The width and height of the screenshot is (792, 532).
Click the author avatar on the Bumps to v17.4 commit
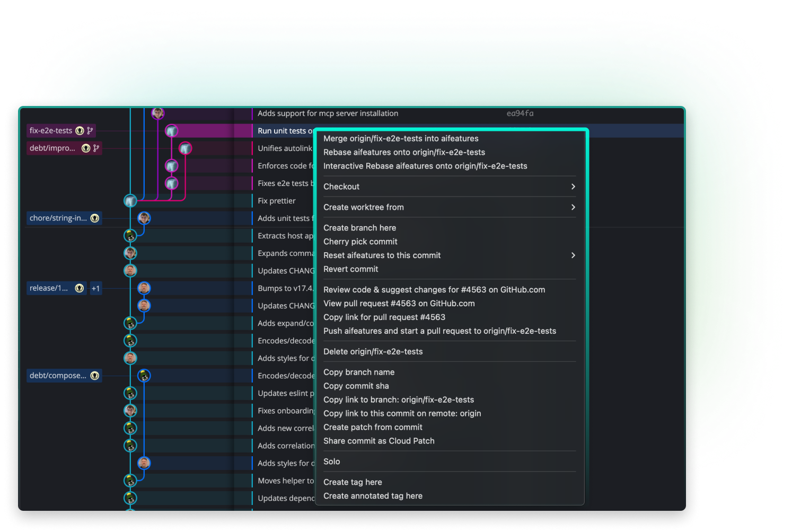click(144, 288)
